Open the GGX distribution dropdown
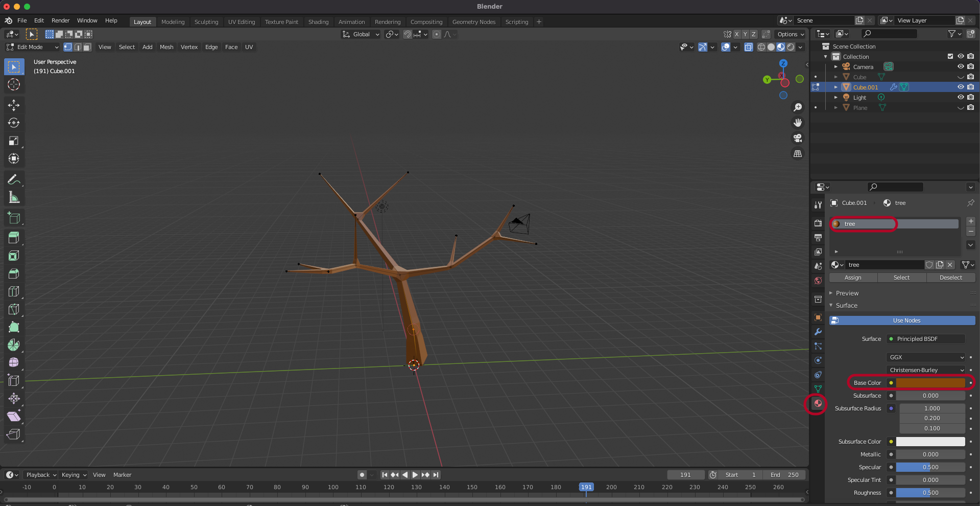980x506 pixels. [926, 357]
